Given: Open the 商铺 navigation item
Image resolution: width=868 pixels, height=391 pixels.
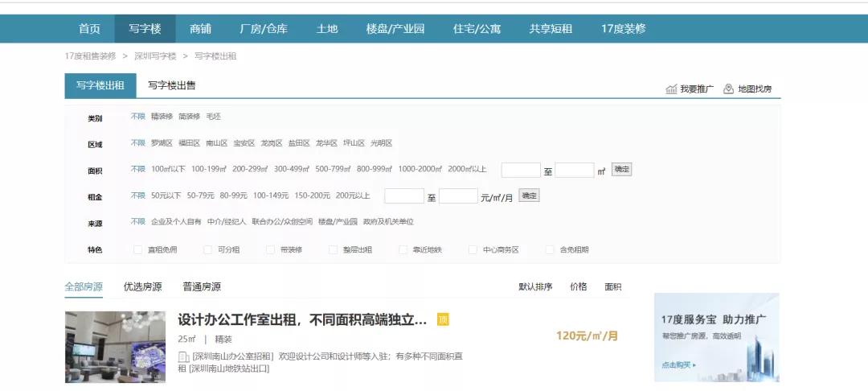Looking at the screenshot, I should (200, 29).
